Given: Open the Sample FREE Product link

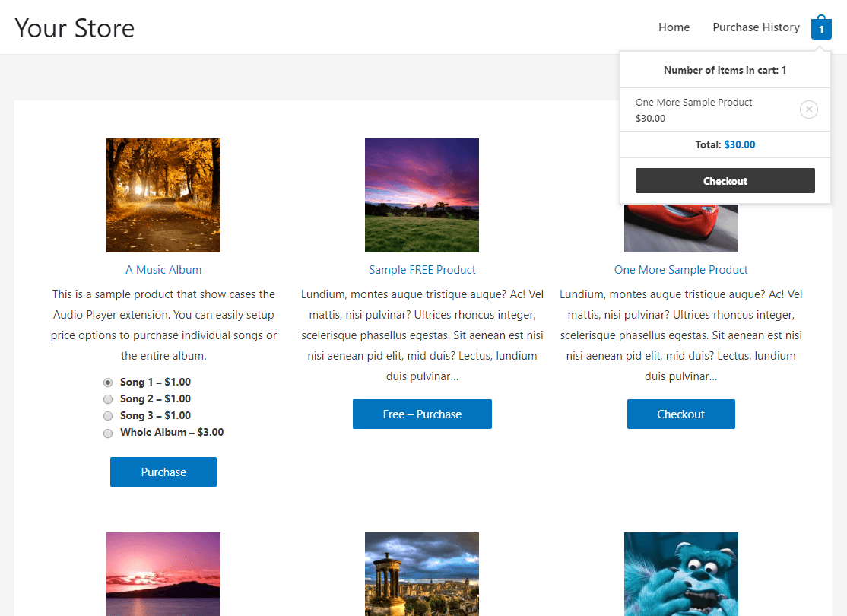Looking at the screenshot, I should pyautogui.click(x=422, y=269).
